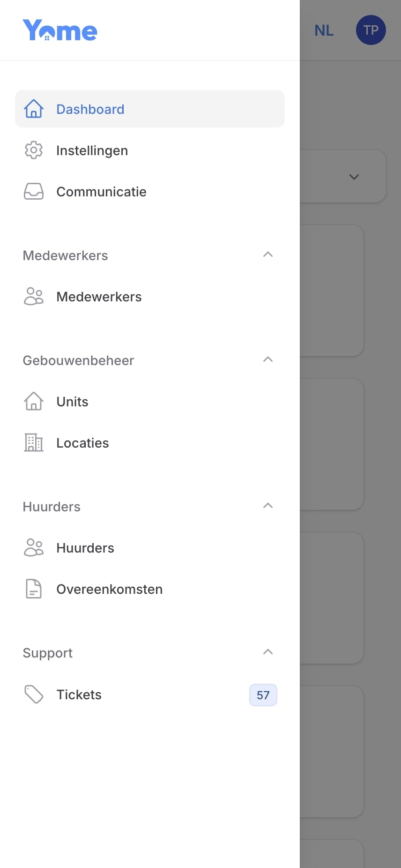Image resolution: width=401 pixels, height=868 pixels.
Task: Collapse the Medewerkers section
Action: click(x=267, y=254)
